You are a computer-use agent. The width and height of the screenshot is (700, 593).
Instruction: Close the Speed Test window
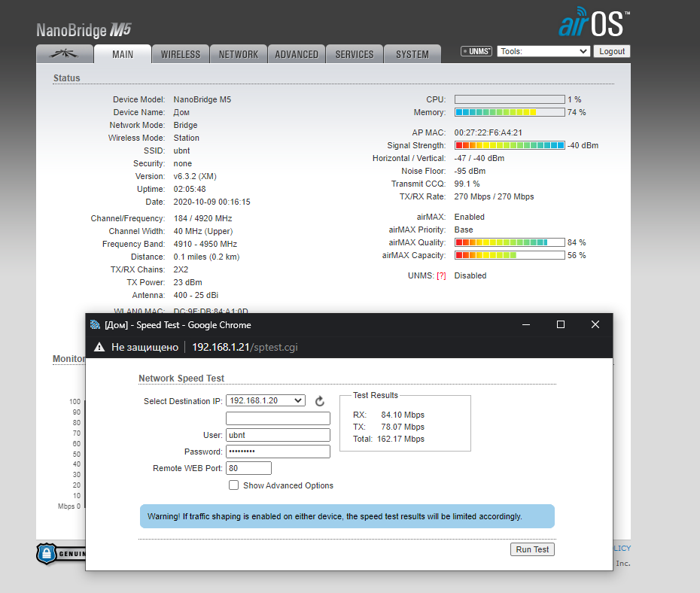click(x=595, y=324)
